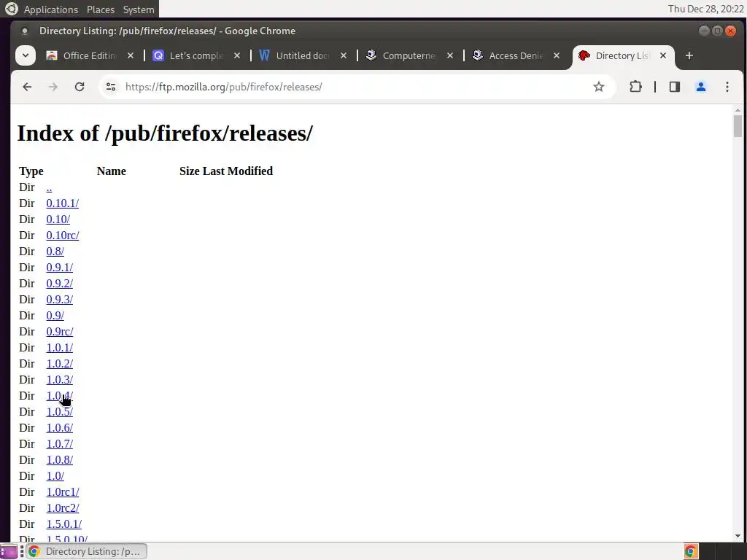This screenshot has height=560, width=747.
Task: Open the Chrome profile avatar
Action: click(701, 87)
